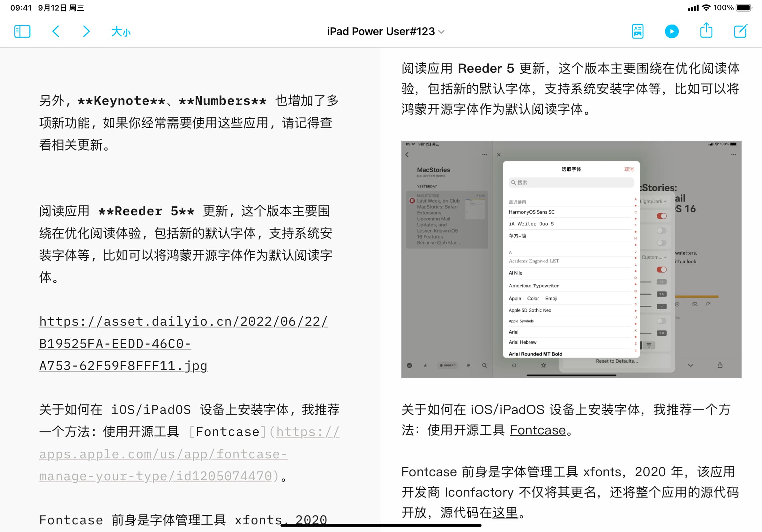
Task: Open the Fontcase link in preview
Action: click(x=538, y=430)
